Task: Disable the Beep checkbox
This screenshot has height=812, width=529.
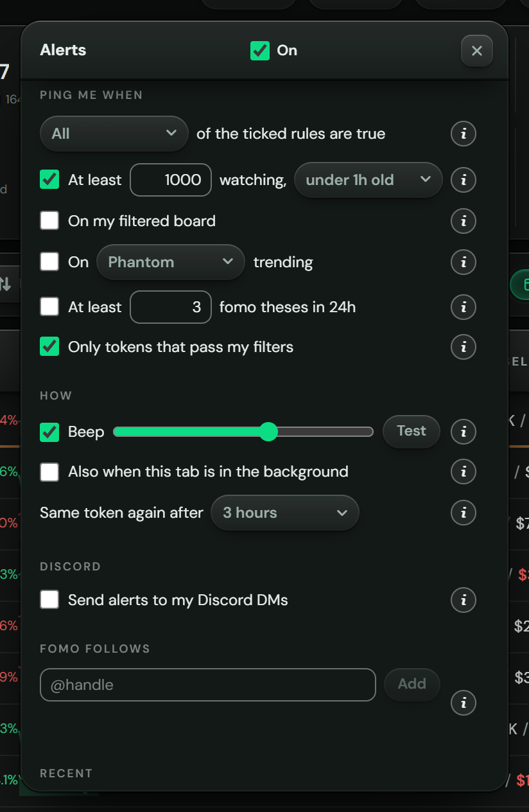Action: 49,432
